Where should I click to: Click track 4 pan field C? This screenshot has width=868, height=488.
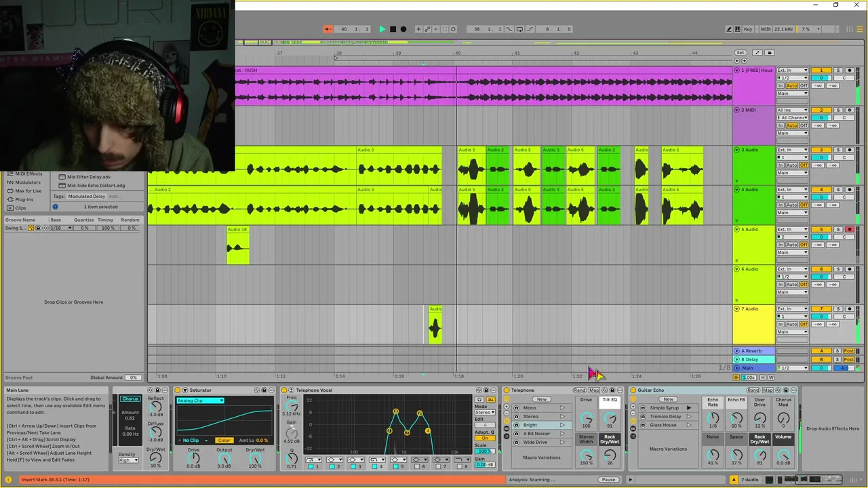coord(844,197)
